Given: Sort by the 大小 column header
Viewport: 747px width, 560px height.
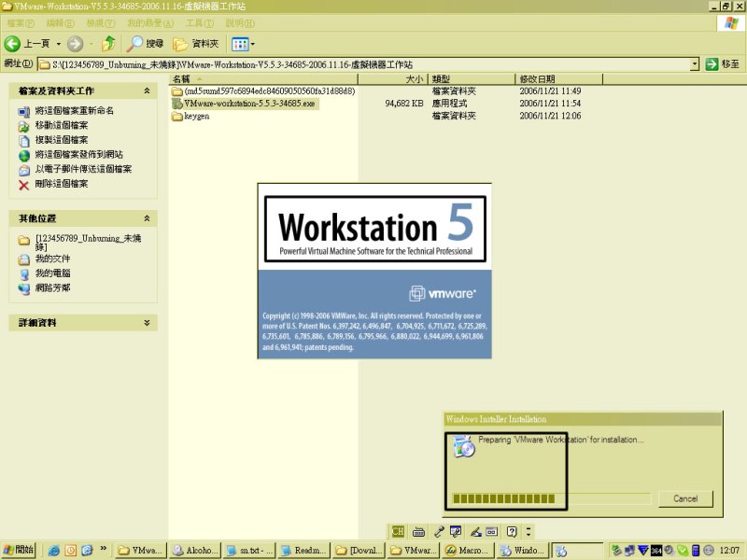Looking at the screenshot, I should 393,79.
